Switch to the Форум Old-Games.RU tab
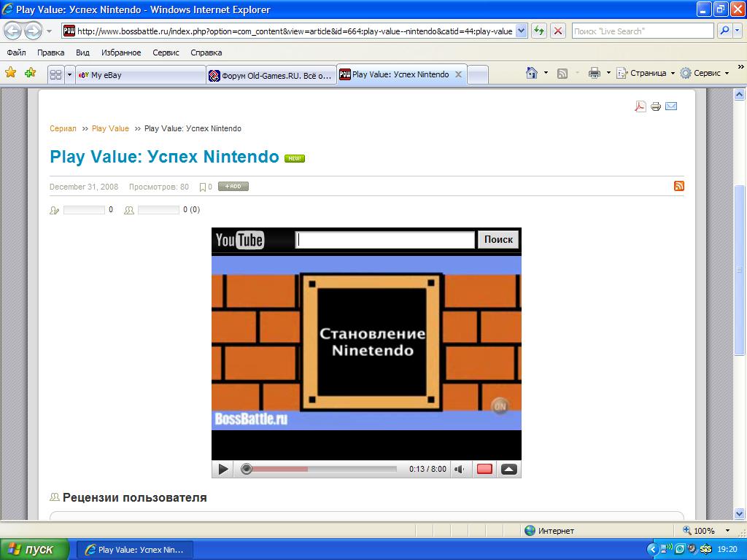The width and height of the screenshot is (747, 560). (x=271, y=75)
